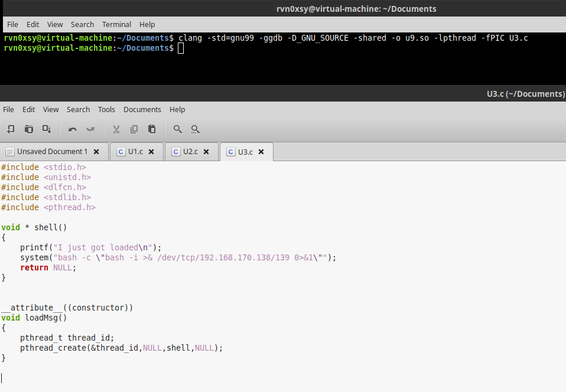Undo last edit via toolbar arrow
Image resolution: width=566 pixels, height=392 pixels.
point(73,129)
